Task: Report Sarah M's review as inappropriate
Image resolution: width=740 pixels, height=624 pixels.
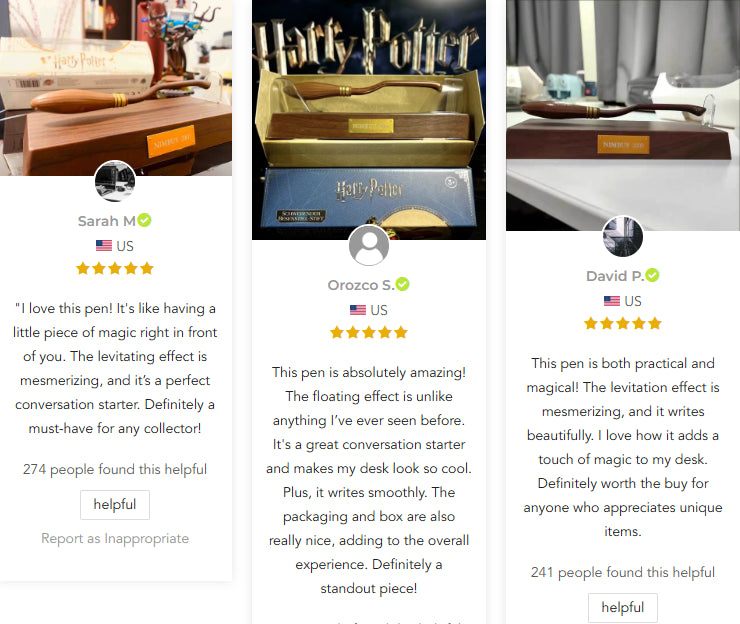Action: tap(115, 539)
